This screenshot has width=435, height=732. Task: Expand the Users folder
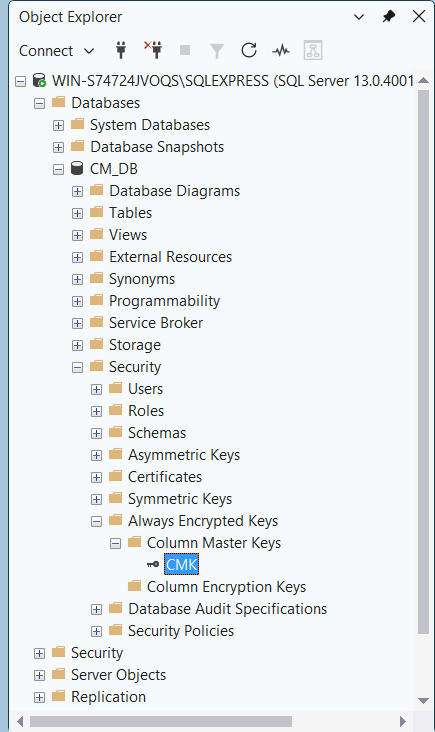point(96,389)
